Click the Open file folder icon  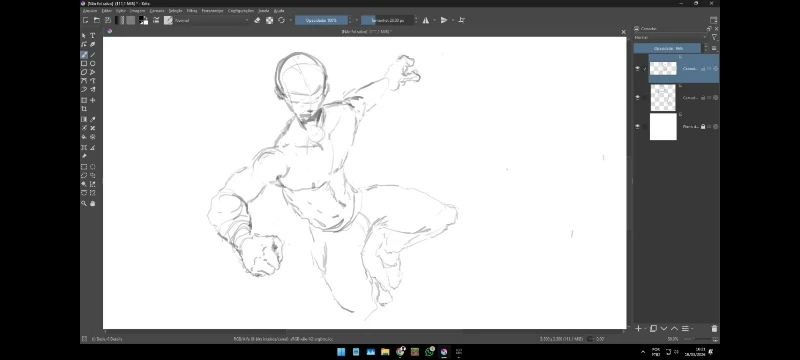pos(96,20)
